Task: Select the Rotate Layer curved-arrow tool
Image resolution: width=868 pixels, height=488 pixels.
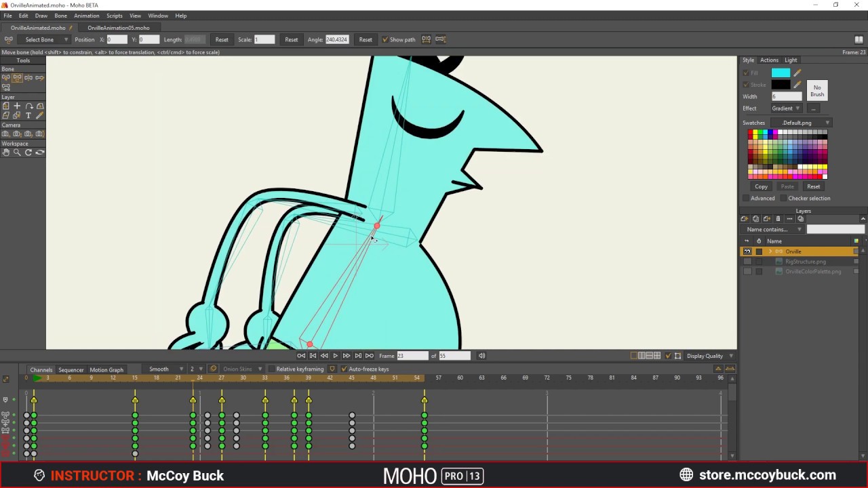Action: click(x=28, y=106)
